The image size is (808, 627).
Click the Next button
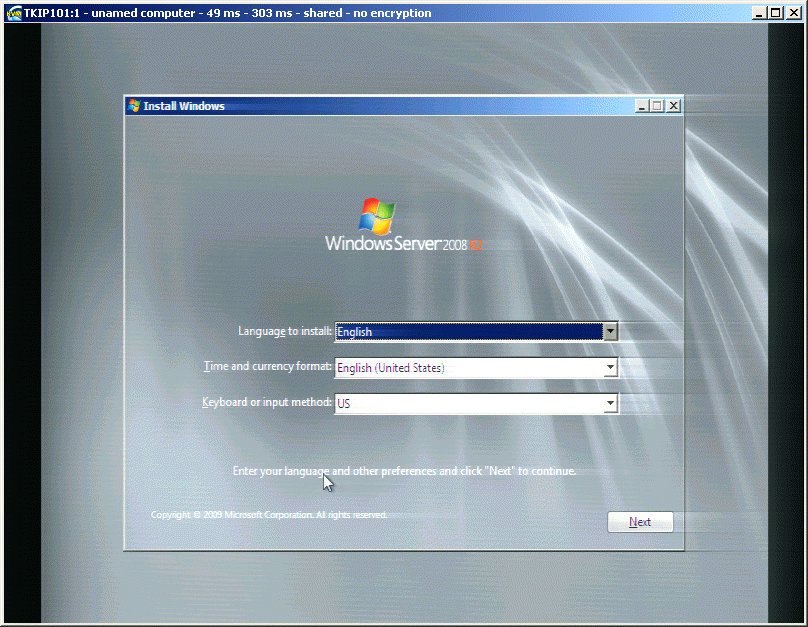tap(640, 522)
